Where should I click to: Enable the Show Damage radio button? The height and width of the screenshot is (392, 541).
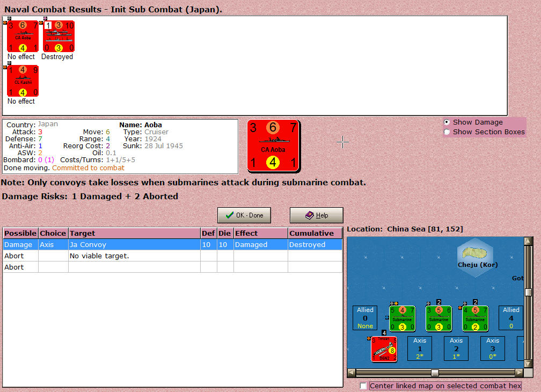point(447,122)
